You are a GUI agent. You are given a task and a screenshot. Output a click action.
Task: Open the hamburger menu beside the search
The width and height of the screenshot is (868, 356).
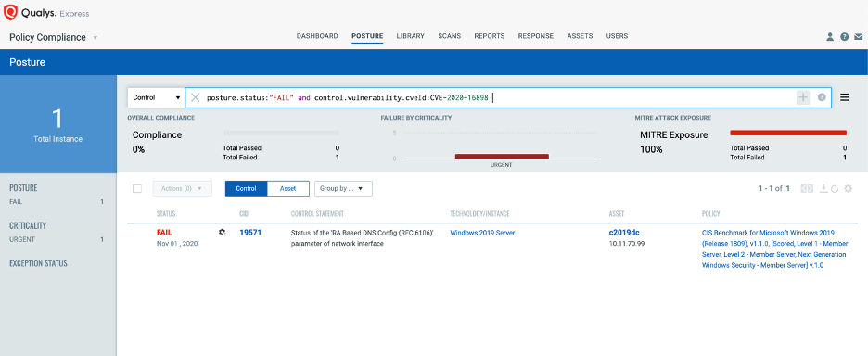click(x=845, y=97)
